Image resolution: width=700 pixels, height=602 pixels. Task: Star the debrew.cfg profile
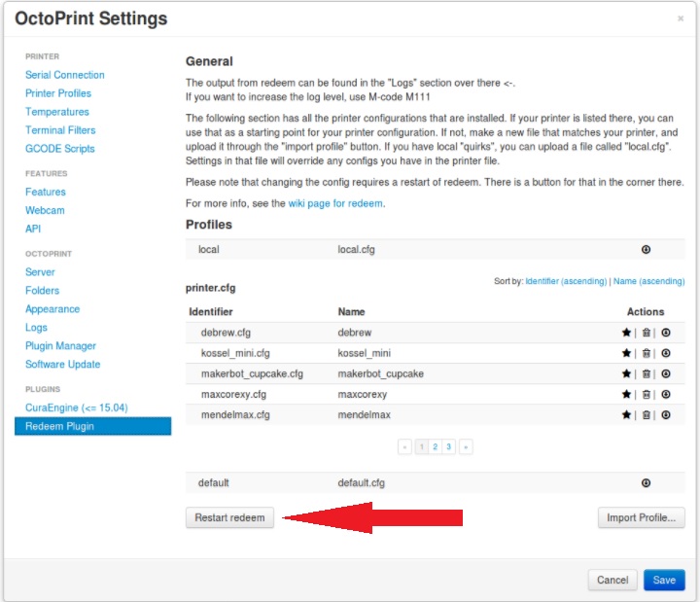[626, 333]
